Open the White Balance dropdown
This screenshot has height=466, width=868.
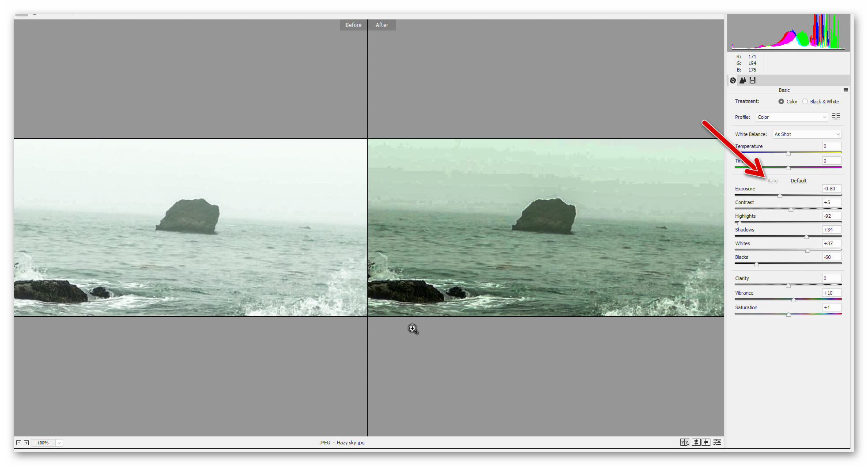click(806, 134)
